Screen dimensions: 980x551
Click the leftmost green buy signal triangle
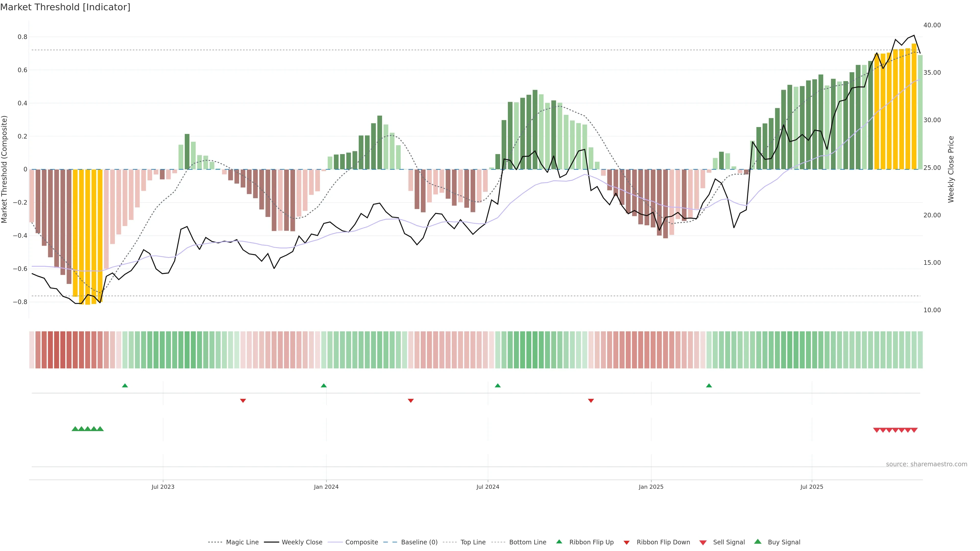point(75,429)
